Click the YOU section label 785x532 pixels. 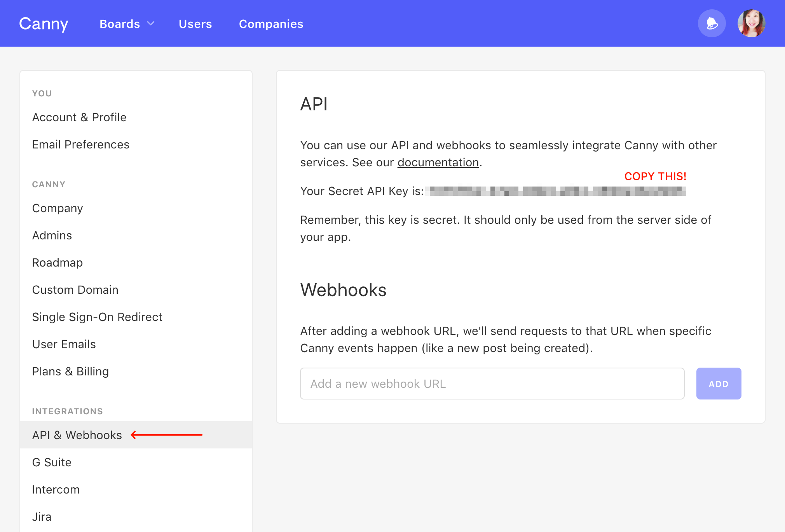[x=42, y=93]
